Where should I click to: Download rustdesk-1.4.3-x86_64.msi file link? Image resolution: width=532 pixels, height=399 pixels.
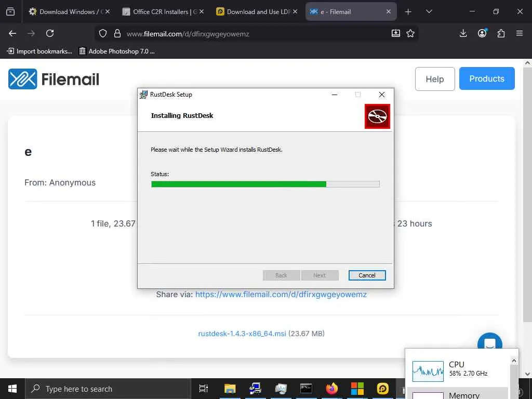[x=242, y=334]
